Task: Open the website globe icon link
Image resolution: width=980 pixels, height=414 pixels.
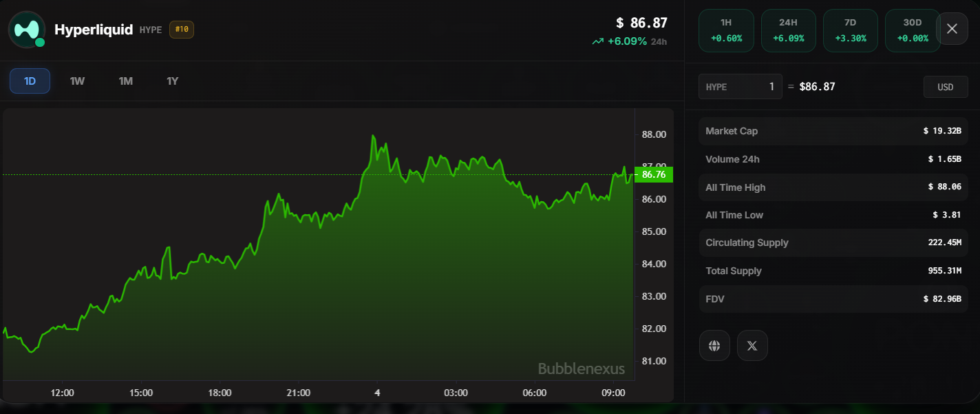Action: pos(714,345)
